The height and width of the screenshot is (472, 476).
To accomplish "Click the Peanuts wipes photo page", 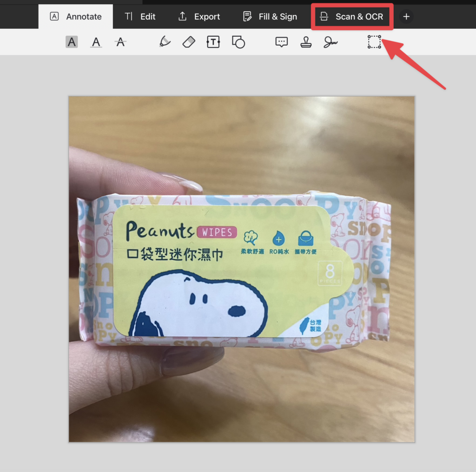I will tap(242, 269).
